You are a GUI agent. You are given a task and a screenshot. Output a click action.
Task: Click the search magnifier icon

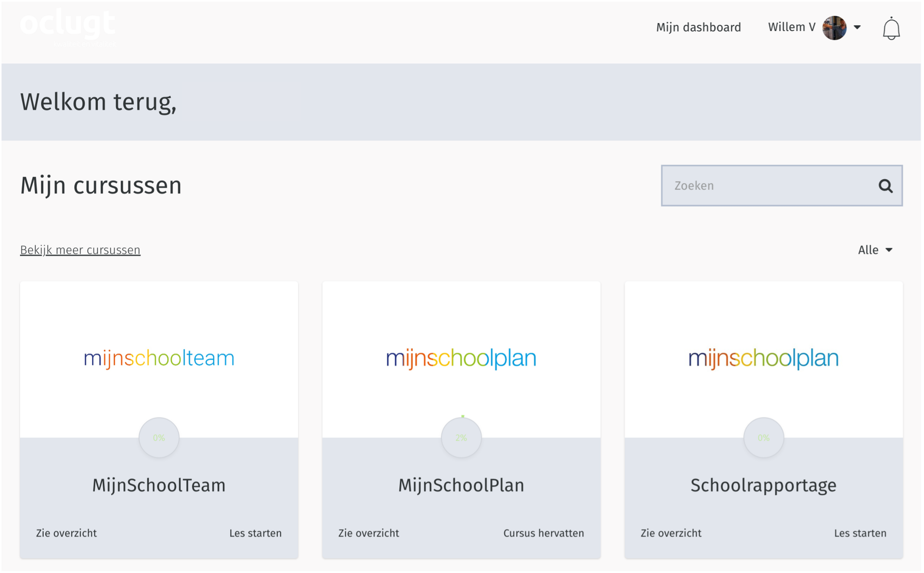(x=885, y=186)
